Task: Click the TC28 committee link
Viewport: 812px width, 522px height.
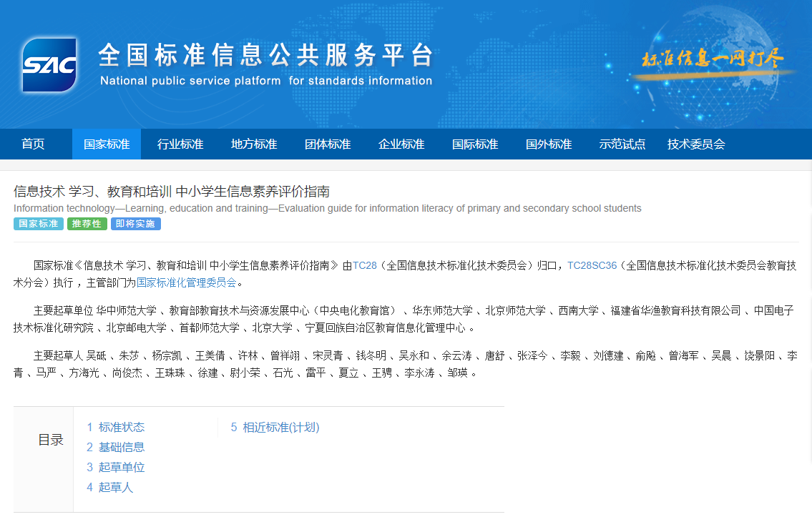Action: click(x=364, y=265)
